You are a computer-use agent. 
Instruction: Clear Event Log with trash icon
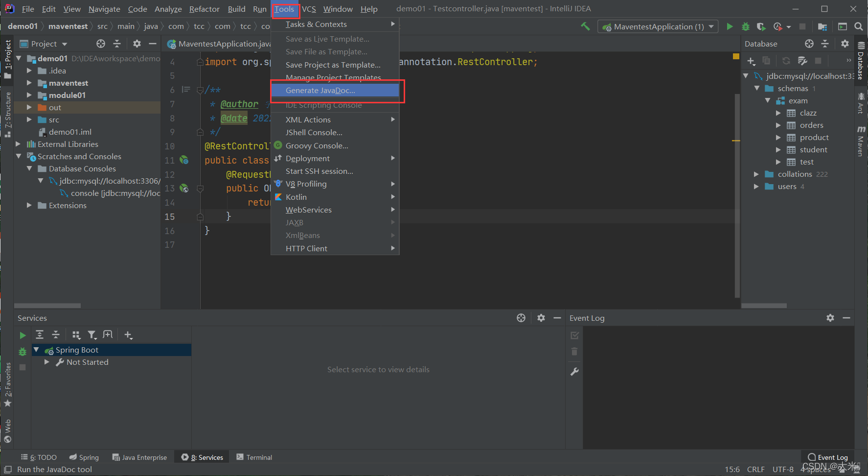[x=574, y=352]
